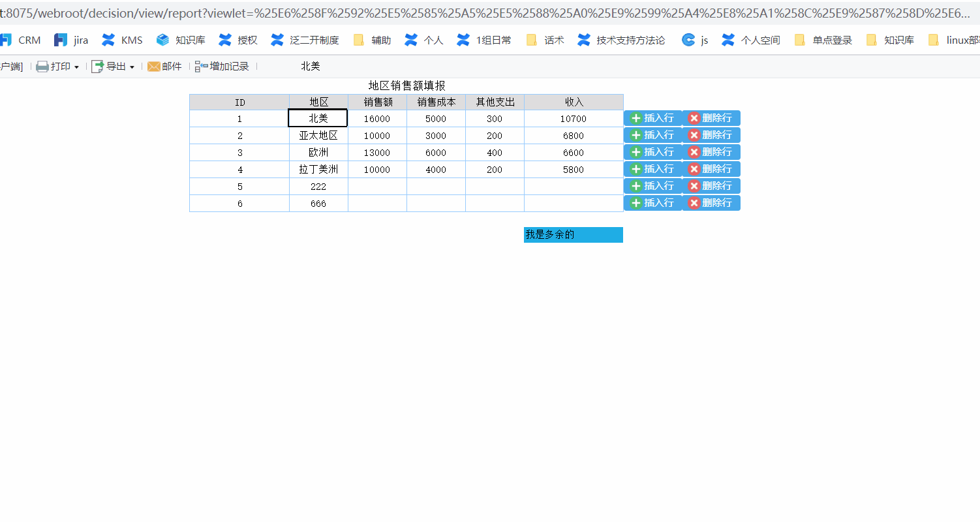Click 删除行 for the 666 row
This screenshot has height=522, width=980.
click(711, 203)
